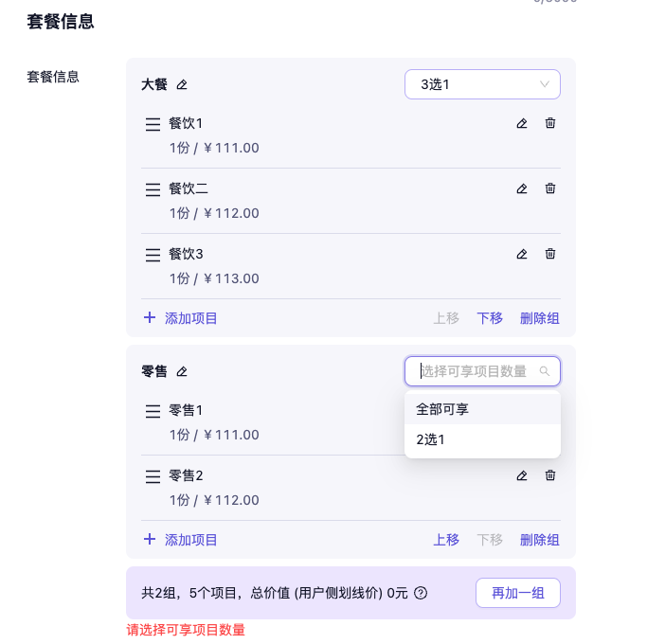Click the help icon beside 总价值 0元

pyautogui.click(x=422, y=593)
